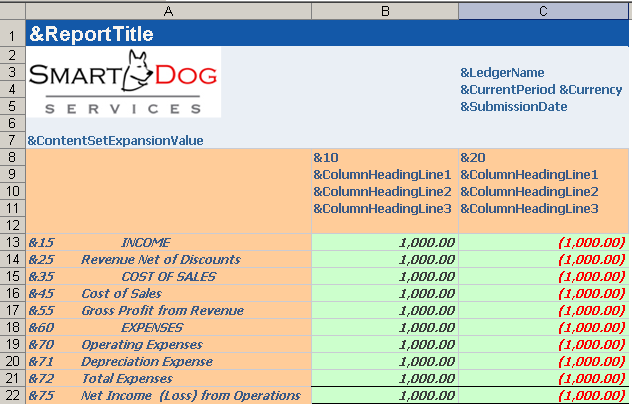Click the &45 Cost of Sales cell

click(x=168, y=293)
